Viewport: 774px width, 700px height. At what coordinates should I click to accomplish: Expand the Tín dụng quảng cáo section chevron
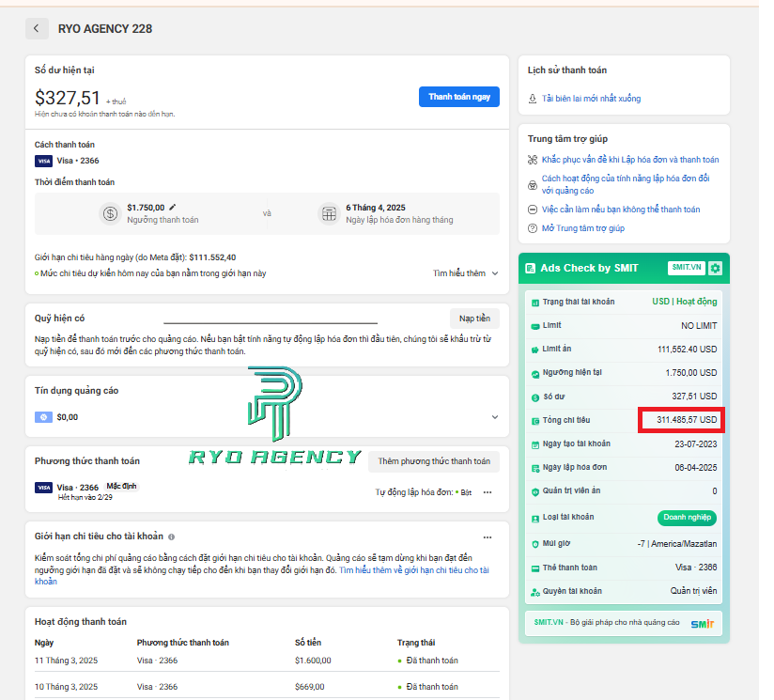tap(495, 417)
